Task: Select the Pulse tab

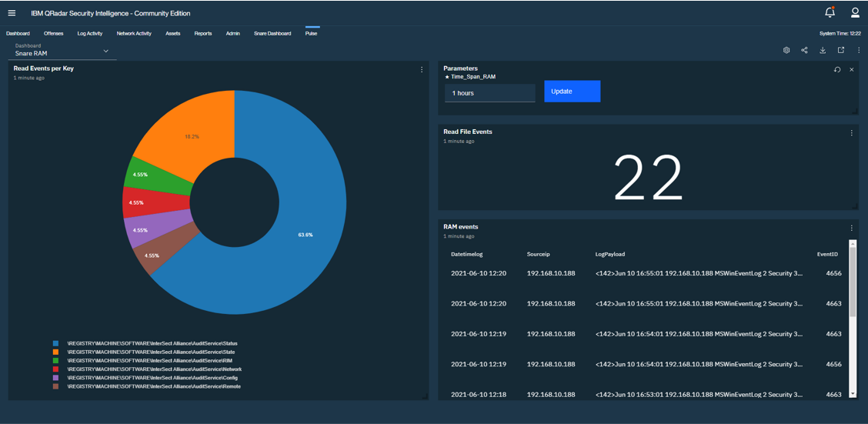Action: tap(311, 33)
